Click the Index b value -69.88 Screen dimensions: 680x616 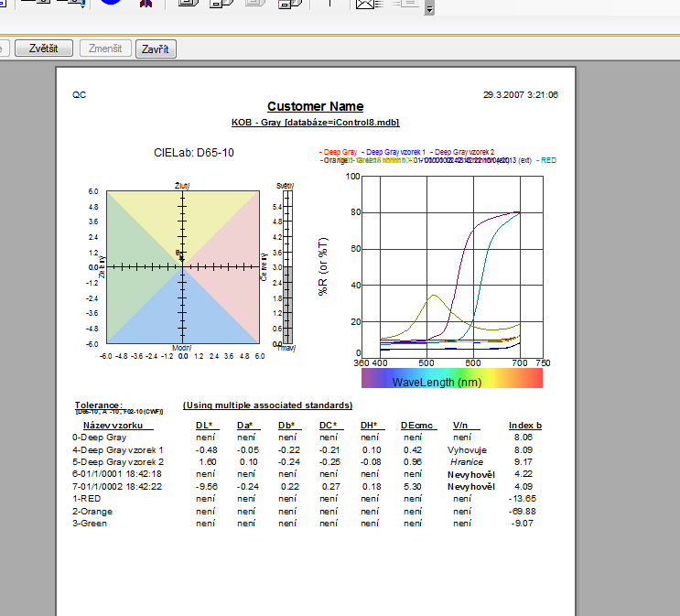[523, 512]
